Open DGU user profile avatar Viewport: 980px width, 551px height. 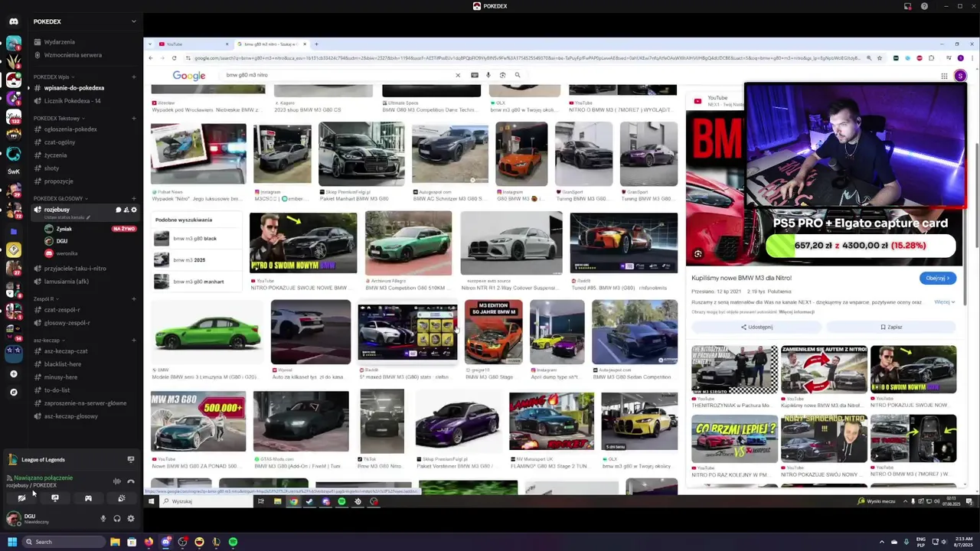(12, 519)
